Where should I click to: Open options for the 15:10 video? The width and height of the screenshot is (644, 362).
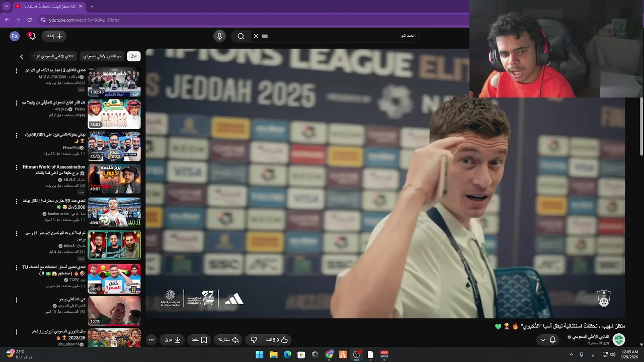16,300
